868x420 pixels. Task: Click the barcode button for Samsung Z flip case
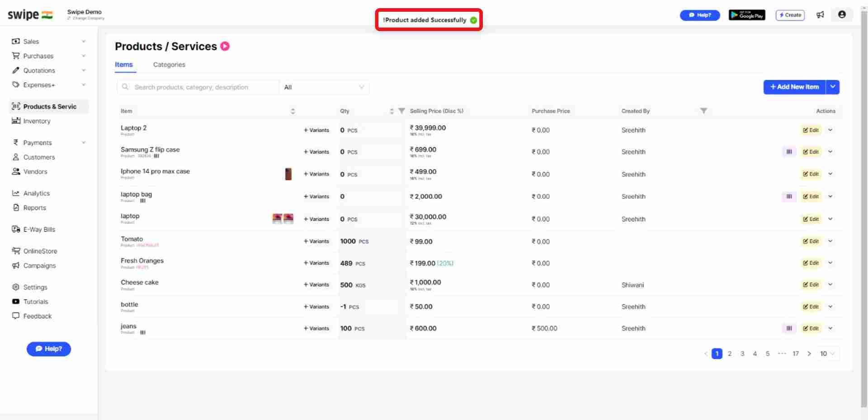[789, 152]
